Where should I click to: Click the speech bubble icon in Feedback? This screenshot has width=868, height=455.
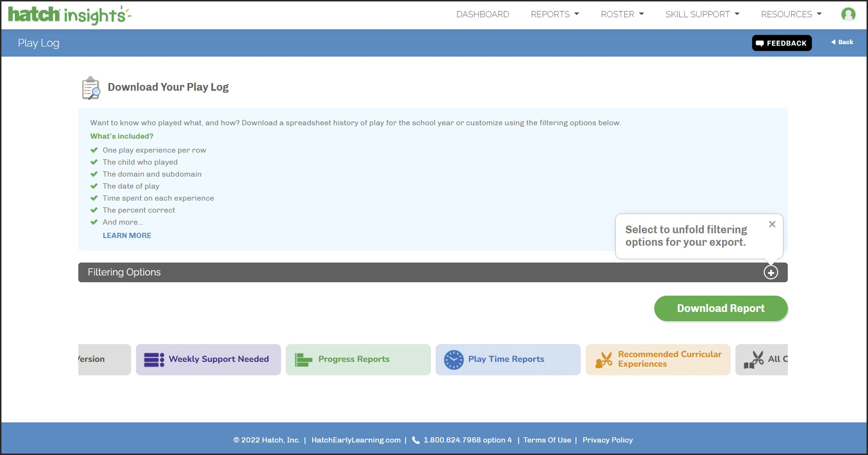point(759,43)
